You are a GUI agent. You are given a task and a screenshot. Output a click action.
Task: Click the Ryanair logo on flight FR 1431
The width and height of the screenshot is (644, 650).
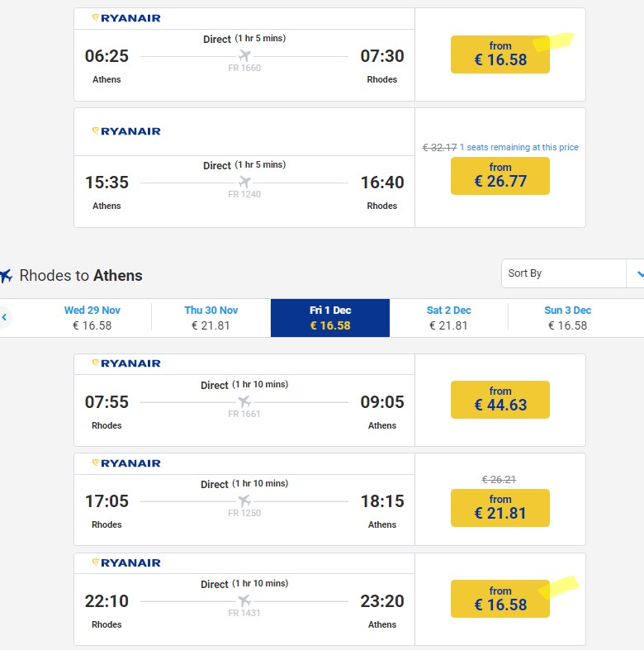[x=125, y=563]
